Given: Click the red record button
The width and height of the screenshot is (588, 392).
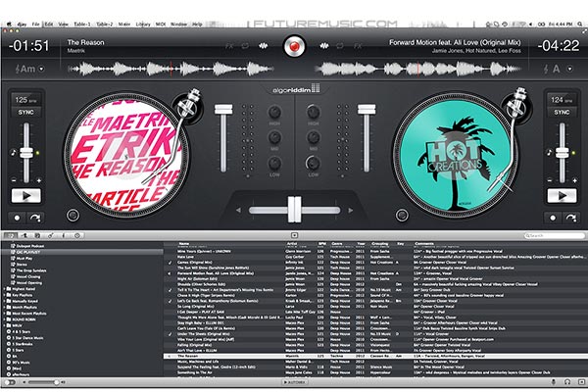Looking at the screenshot, I should point(294,46).
